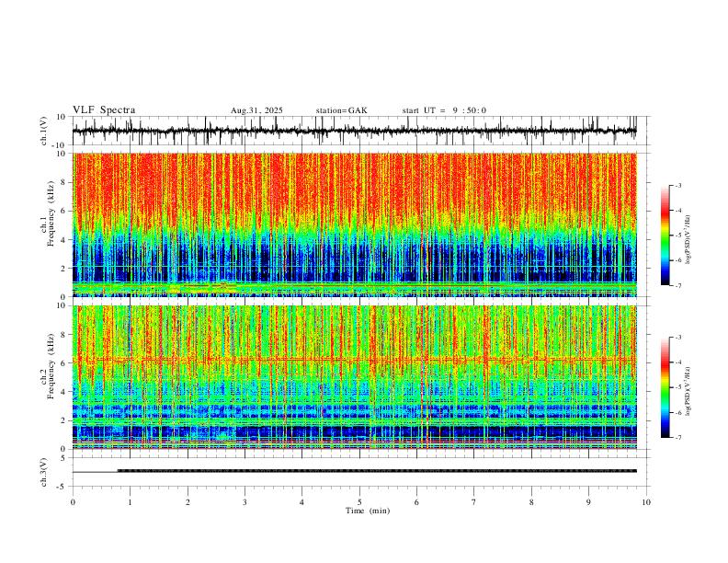728x563 pixels.
Task: Click the "station=GAK" header label
Action: coord(341,110)
